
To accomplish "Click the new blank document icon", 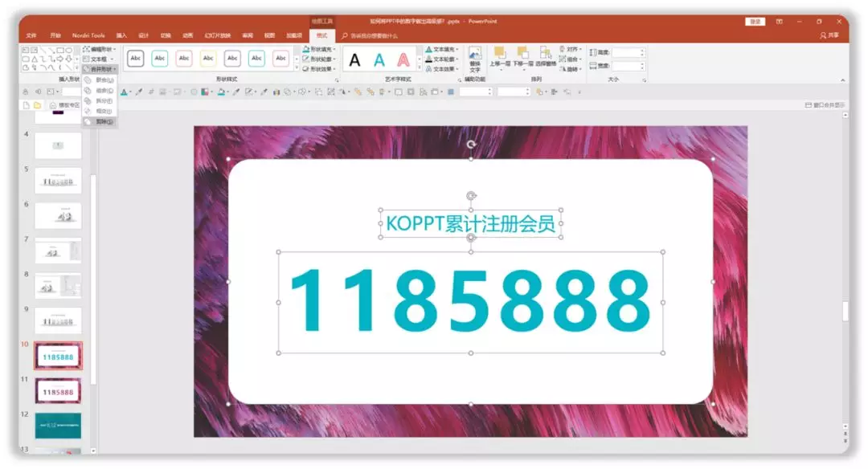I will [26, 105].
